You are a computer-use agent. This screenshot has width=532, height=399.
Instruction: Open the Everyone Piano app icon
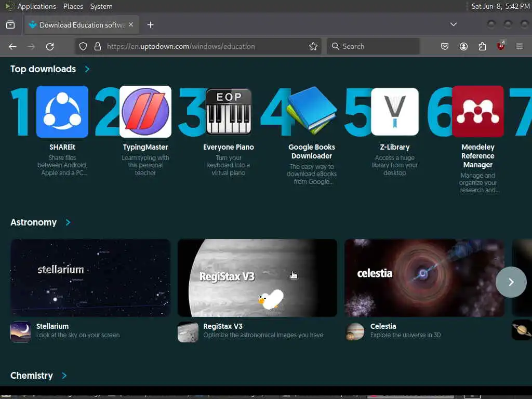pyautogui.click(x=229, y=112)
